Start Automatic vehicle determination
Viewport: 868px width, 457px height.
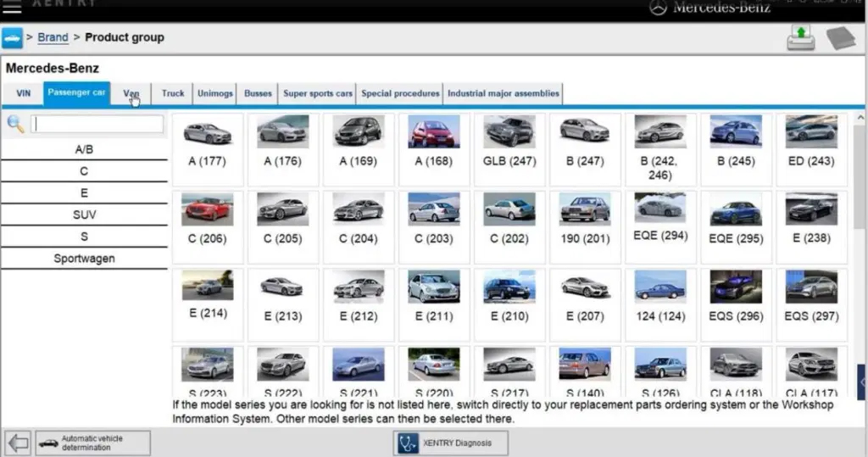click(x=92, y=443)
